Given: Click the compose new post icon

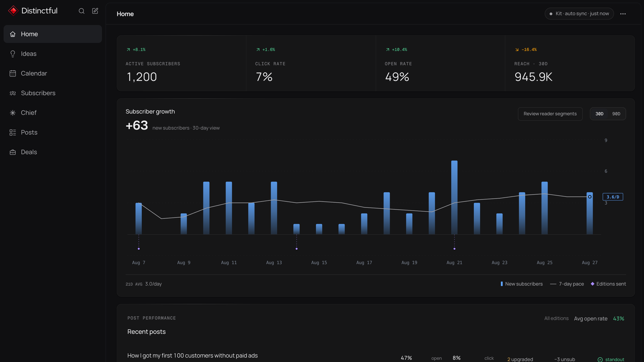Looking at the screenshot, I should tap(95, 11).
